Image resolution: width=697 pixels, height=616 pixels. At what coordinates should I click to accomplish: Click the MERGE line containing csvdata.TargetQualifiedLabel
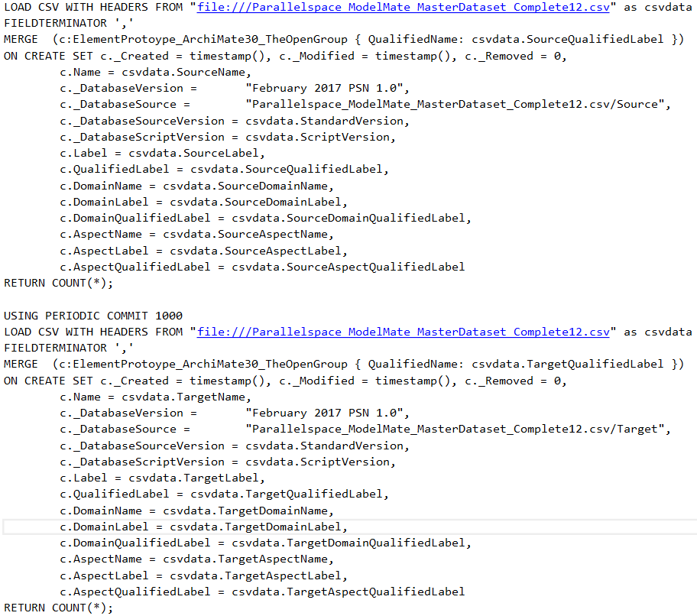(x=344, y=365)
